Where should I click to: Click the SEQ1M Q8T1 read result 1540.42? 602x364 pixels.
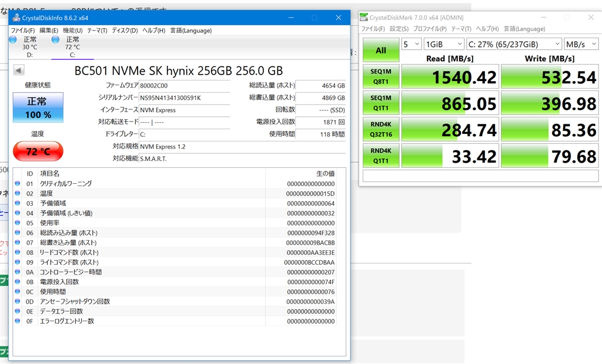coord(450,77)
